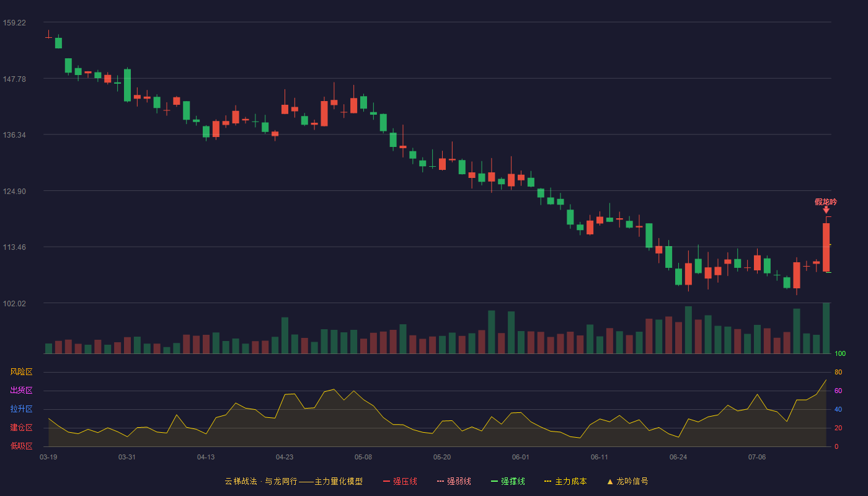Click the 40 indicator axis value
868x496 pixels.
point(838,410)
